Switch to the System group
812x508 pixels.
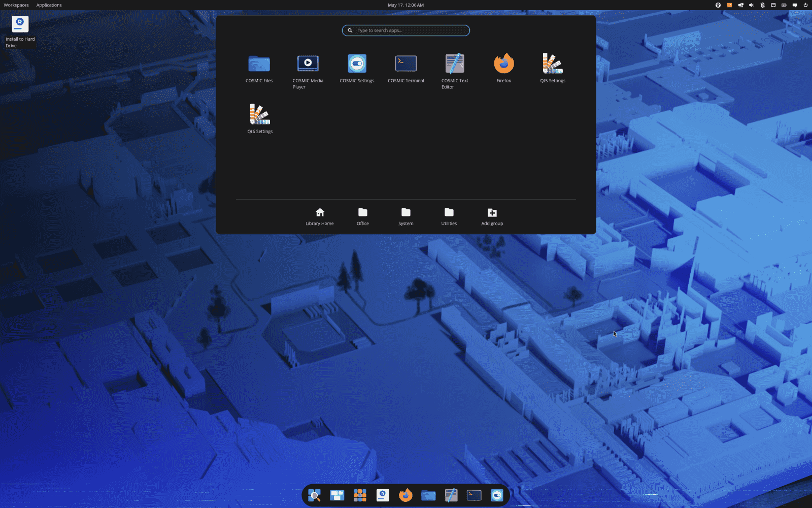(x=406, y=217)
